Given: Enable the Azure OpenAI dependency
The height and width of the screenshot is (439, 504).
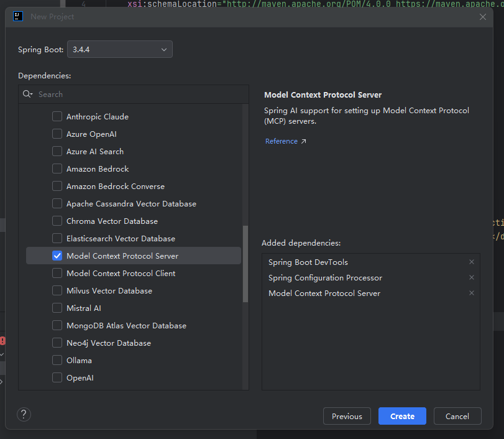Looking at the screenshot, I should point(57,134).
